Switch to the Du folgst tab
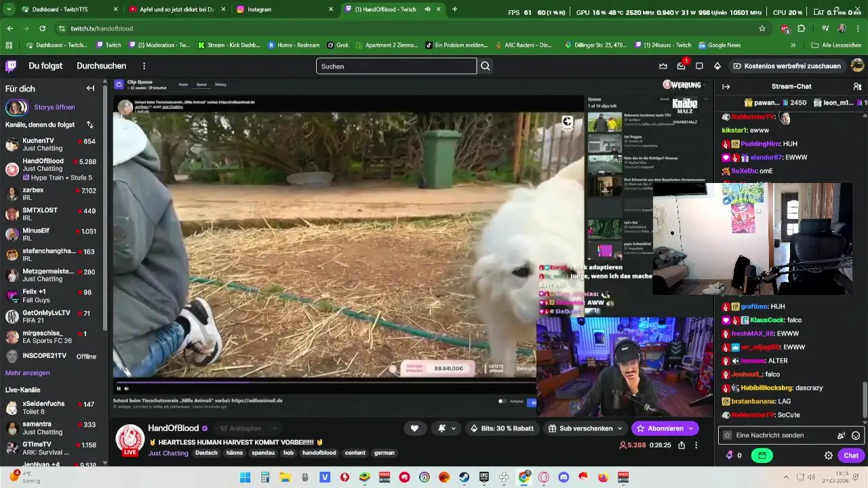 (45, 66)
